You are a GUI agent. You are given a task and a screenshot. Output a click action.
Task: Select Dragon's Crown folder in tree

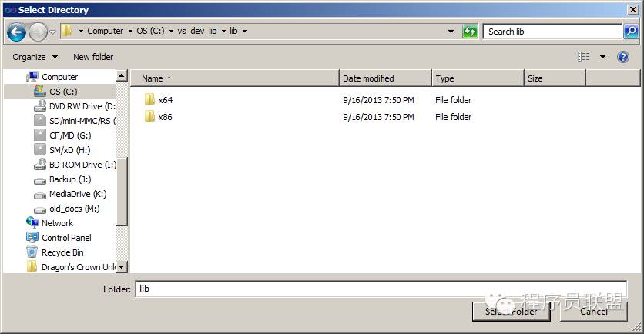click(x=79, y=267)
